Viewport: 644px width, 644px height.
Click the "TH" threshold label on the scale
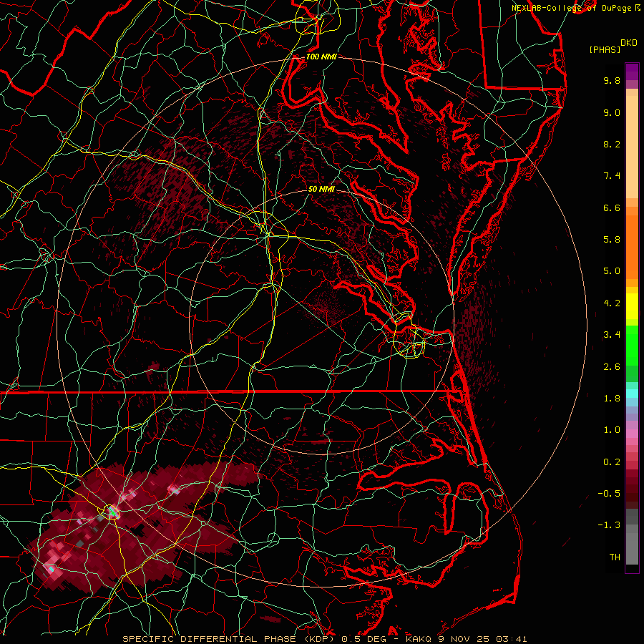coord(615,557)
